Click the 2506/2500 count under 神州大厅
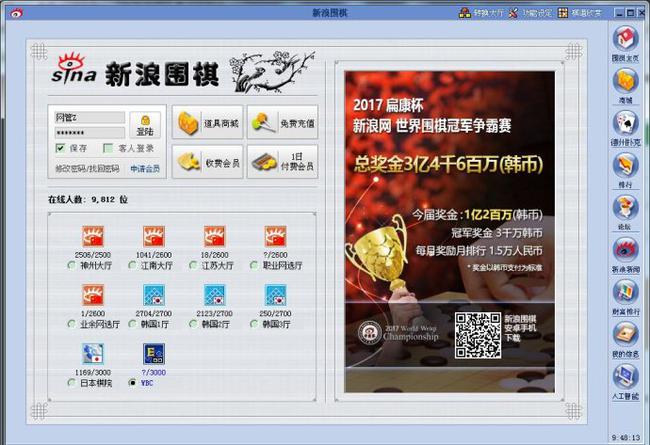Image resolution: width=650 pixels, height=445 pixels. [x=93, y=255]
